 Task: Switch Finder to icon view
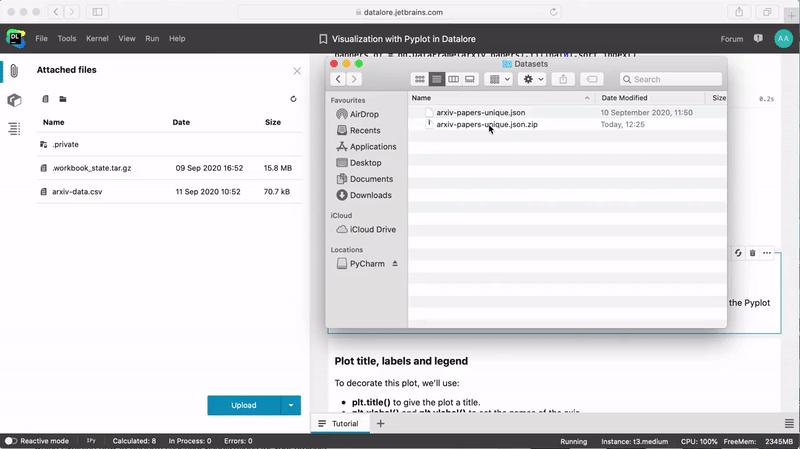click(x=419, y=79)
